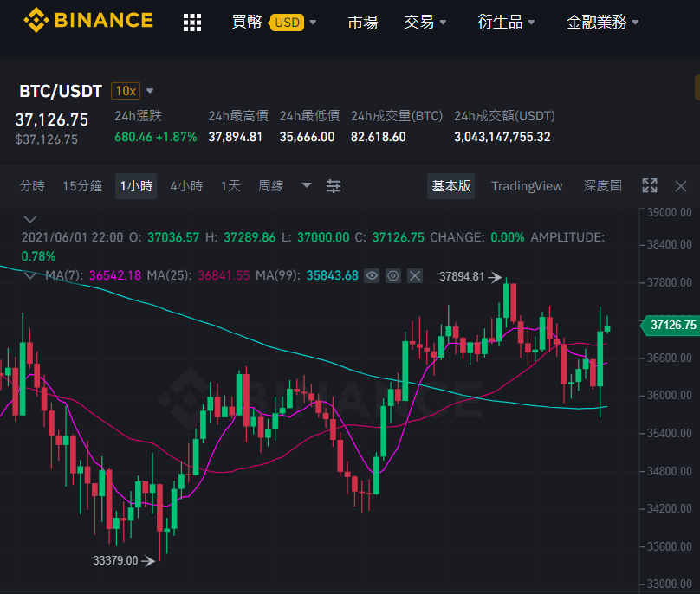Open MA indicator settings circle icon

[x=393, y=276]
